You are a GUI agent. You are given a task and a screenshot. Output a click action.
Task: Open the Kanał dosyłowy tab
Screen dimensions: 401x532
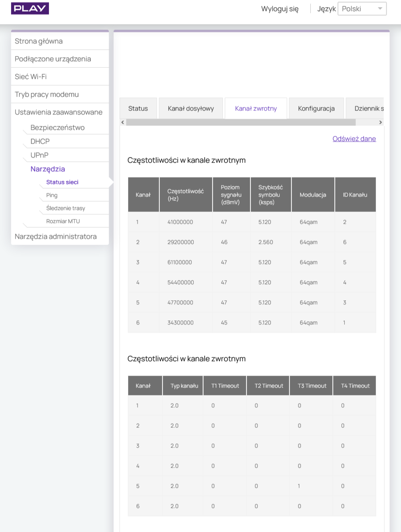(x=191, y=109)
